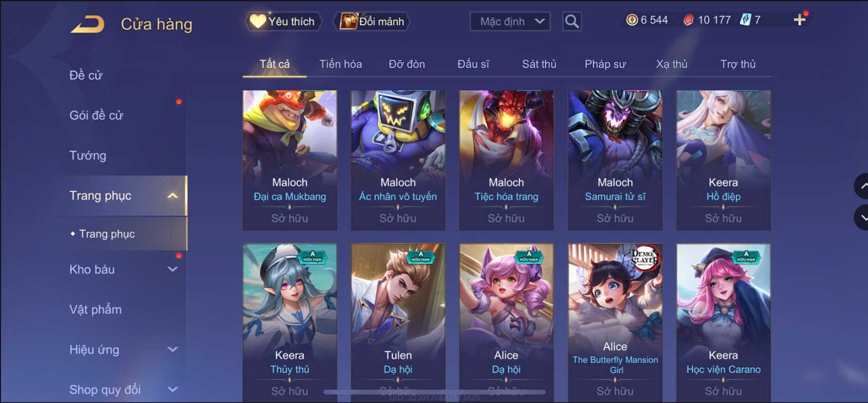Tap the blue ticket currency icon

point(745,20)
